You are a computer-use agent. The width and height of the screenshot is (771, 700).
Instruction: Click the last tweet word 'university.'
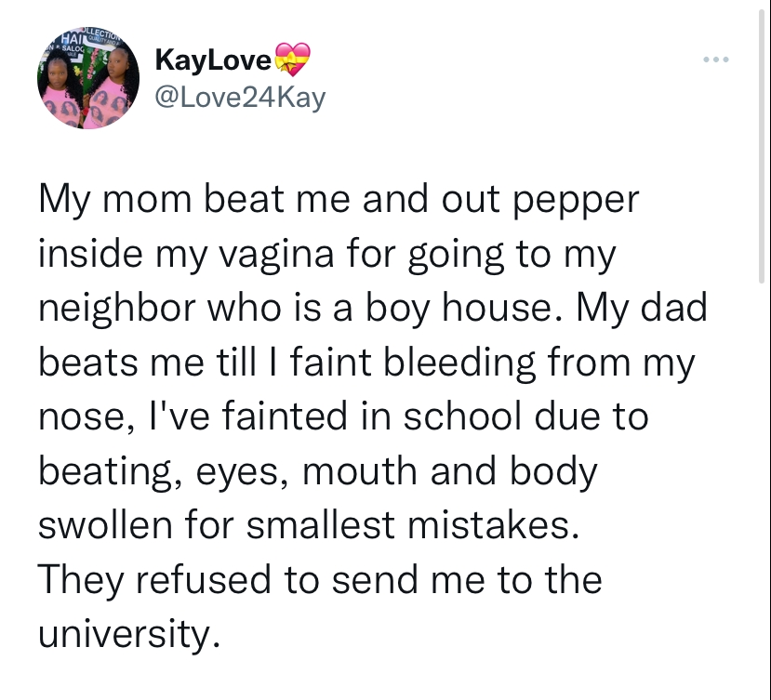pyautogui.click(x=129, y=634)
